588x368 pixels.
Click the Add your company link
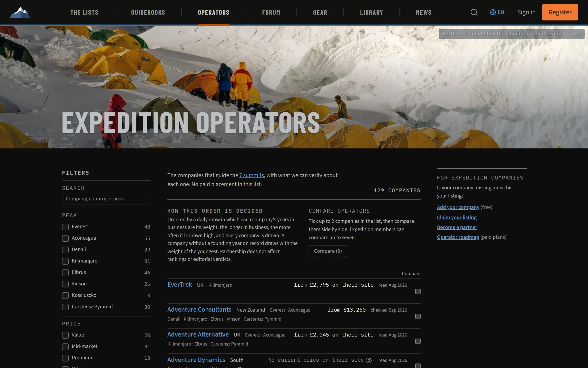click(x=458, y=207)
